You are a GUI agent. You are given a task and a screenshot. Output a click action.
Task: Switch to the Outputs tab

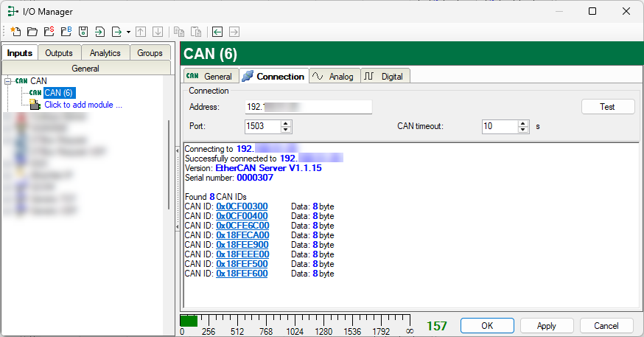point(59,53)
